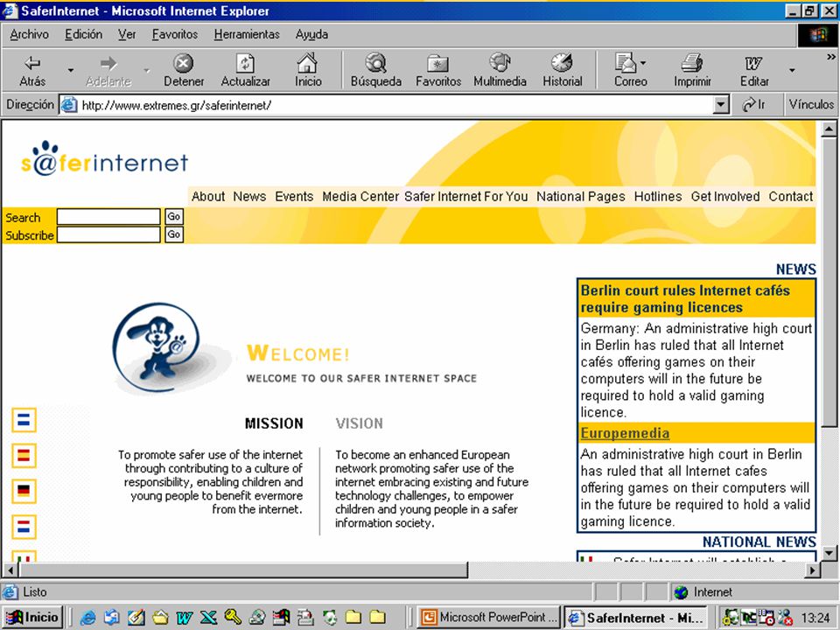Open the Events navigation link
This screenshot has width=840, height=630.
coord(294,197)
